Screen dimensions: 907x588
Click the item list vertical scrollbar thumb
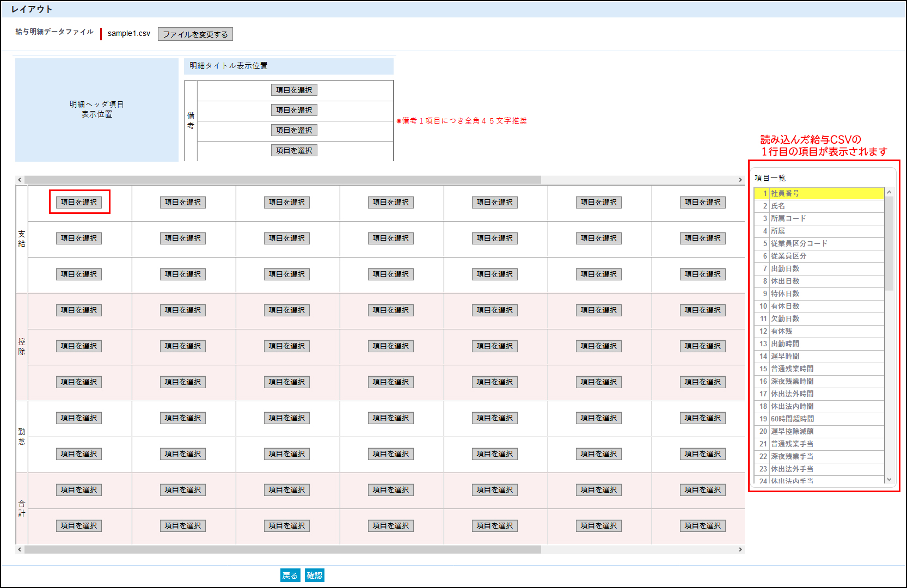click(889, 243)
